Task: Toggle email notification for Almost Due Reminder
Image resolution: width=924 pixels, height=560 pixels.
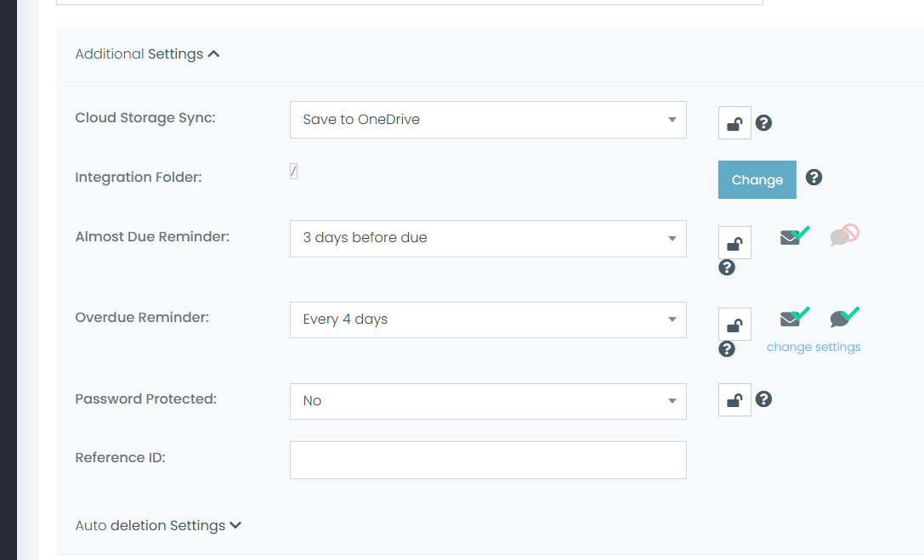Action: (x=793, y=237)
